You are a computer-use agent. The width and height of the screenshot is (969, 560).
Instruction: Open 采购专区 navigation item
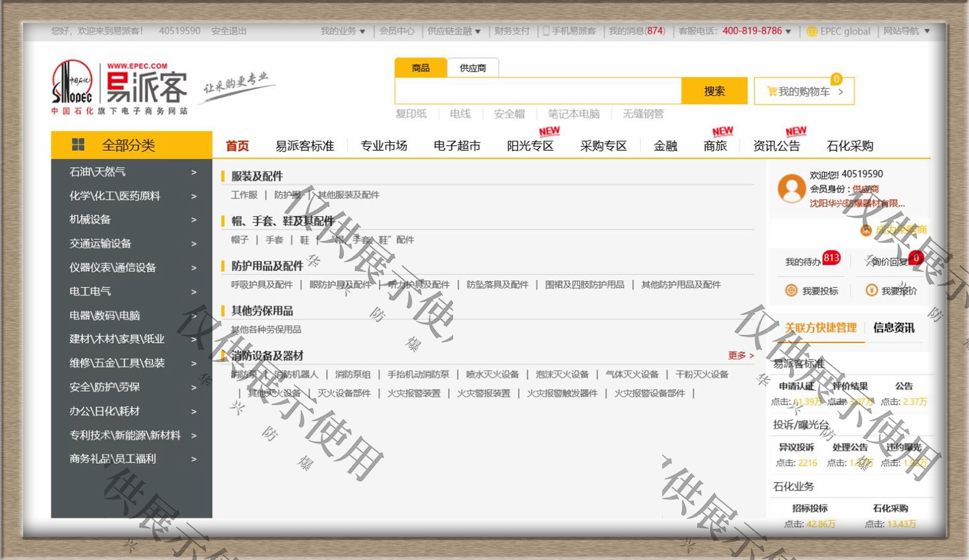[604, 146]
